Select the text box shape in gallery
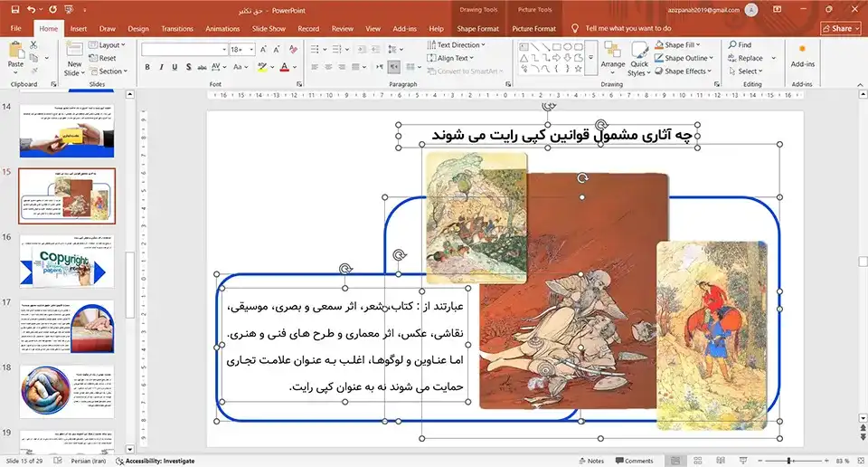This screenshot has height=467, width=868. [524, 47]
